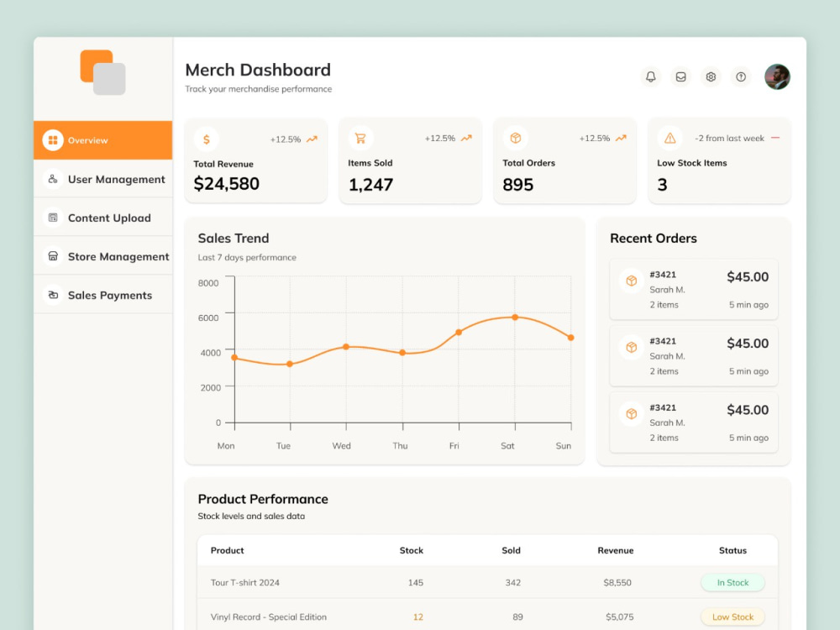Sort by Status column header

(732, 550)
